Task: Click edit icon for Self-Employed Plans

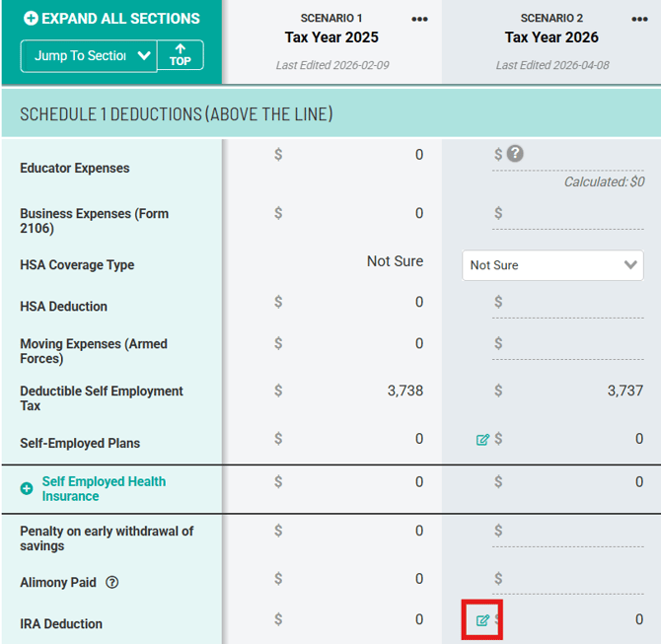Action: click(x=482, y=440)
